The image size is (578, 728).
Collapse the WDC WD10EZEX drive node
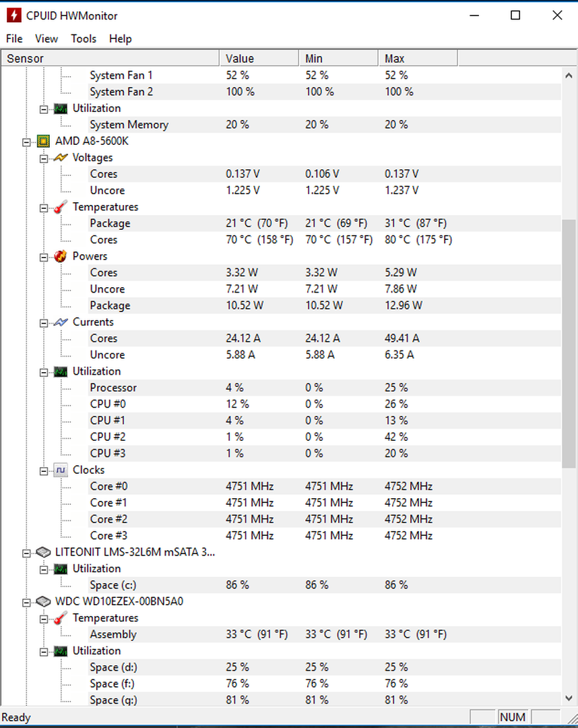coord(26,602)
